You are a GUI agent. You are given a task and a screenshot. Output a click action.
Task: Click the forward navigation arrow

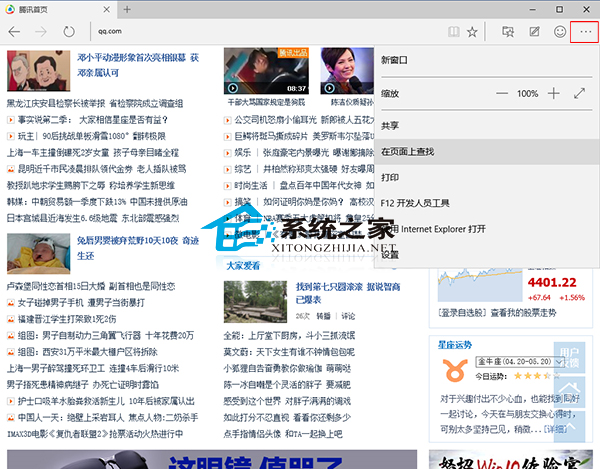41,32
